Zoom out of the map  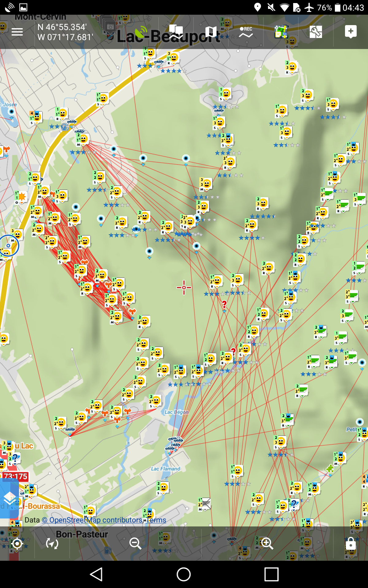[x=135, y=544]
